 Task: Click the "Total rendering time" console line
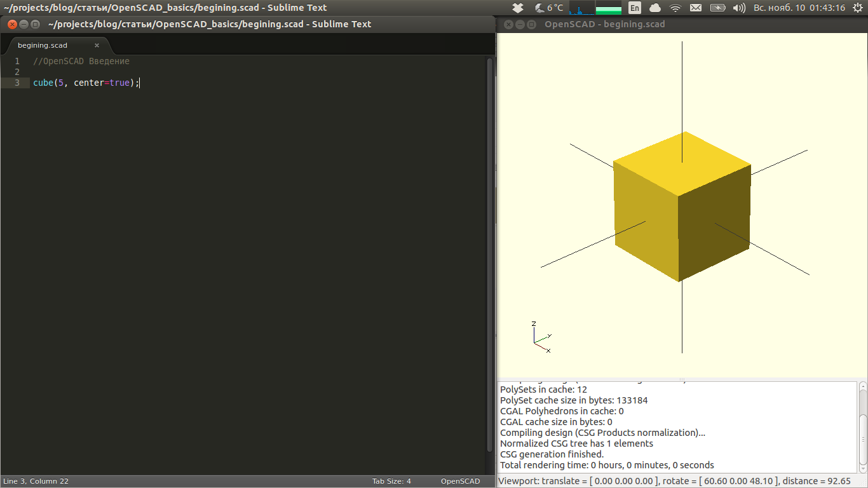click(607, 465)
